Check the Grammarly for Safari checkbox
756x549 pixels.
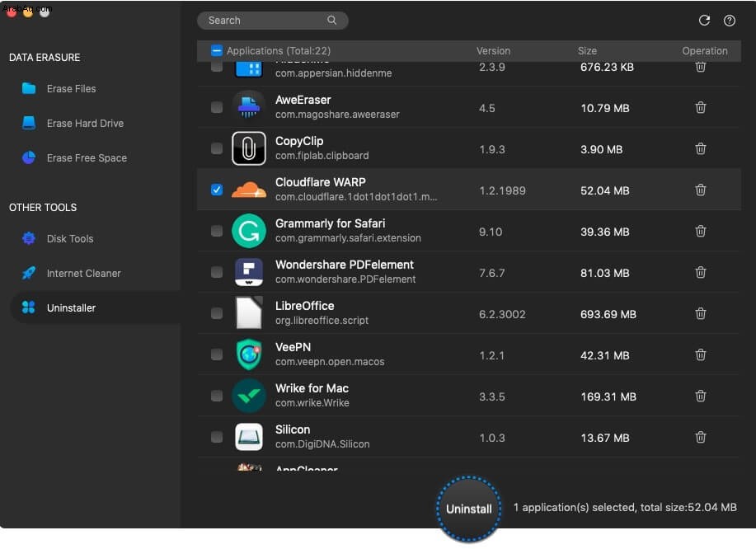[217, 231]
